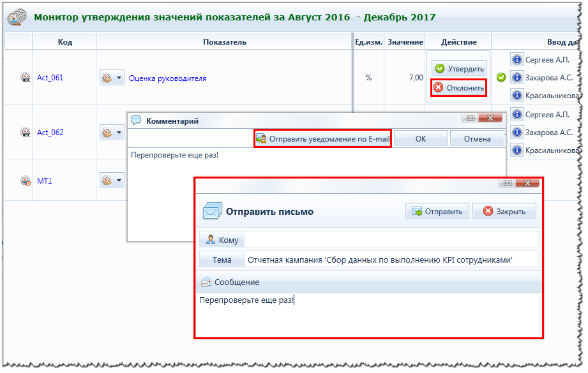Click the green approved checkmark in Act_061 row
The width and height of the screenshot is (588, 373).
click(x=501, y=78)
